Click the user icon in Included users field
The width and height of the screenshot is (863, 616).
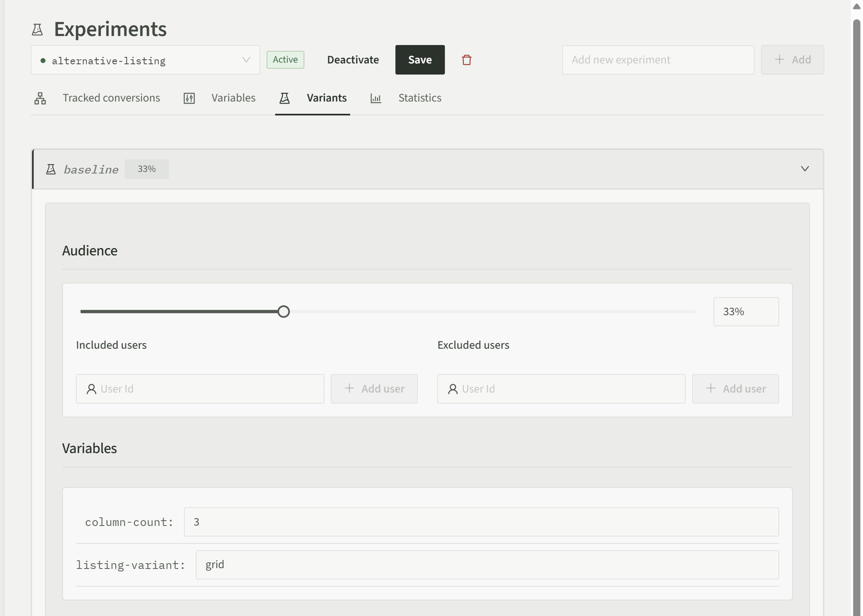[x=91, y=389]
